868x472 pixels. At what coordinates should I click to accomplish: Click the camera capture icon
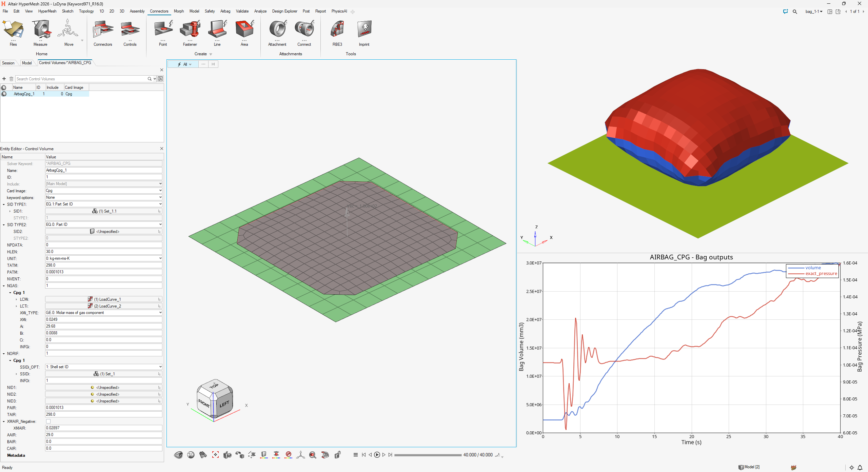[x=228, y=455]
